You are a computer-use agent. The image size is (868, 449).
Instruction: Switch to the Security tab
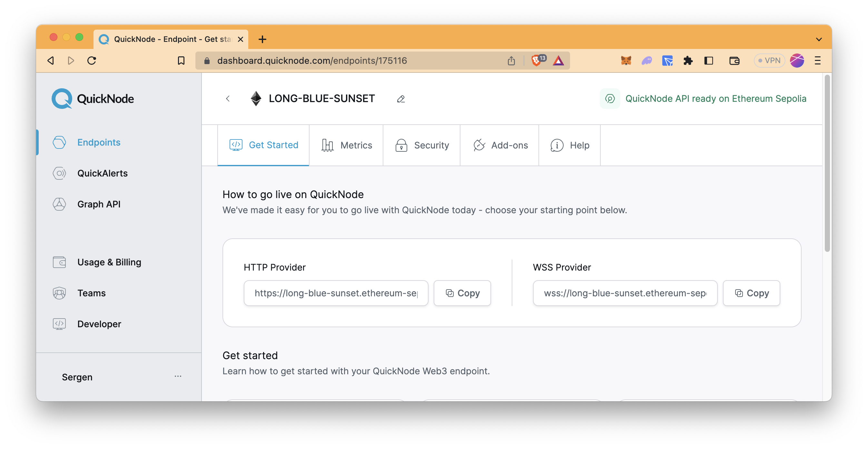click(x=422, y=145)
